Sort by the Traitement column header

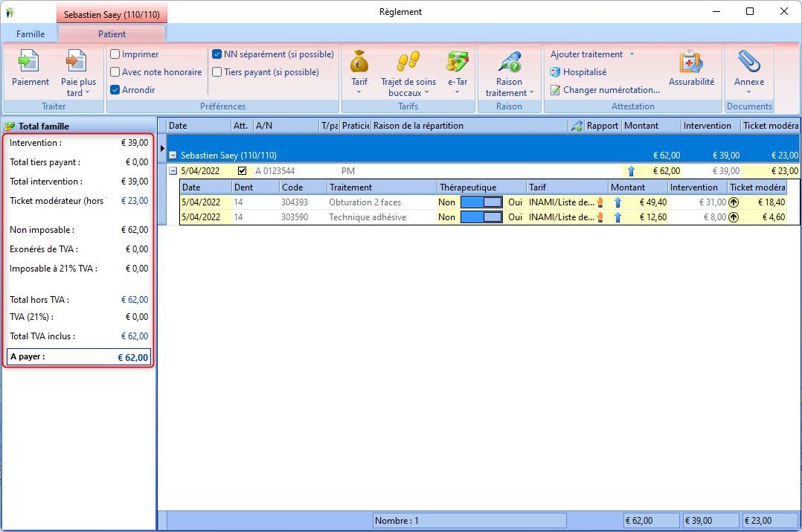(x=382, y=188)
